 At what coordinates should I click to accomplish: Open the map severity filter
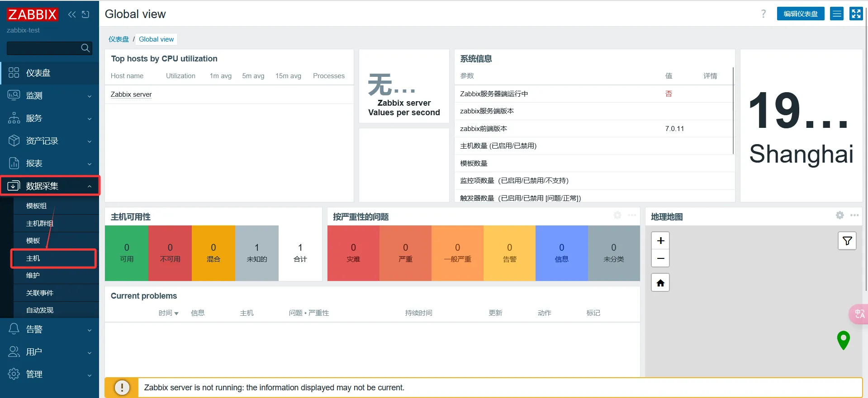pyautogui.click(x=847, y=241)
